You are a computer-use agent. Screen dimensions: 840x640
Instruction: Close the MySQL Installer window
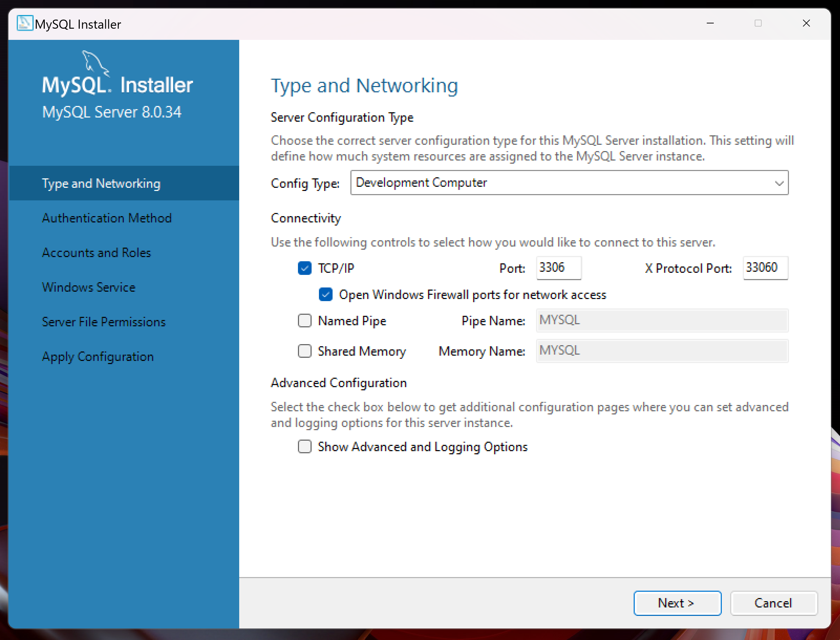(x=806, y=24)
